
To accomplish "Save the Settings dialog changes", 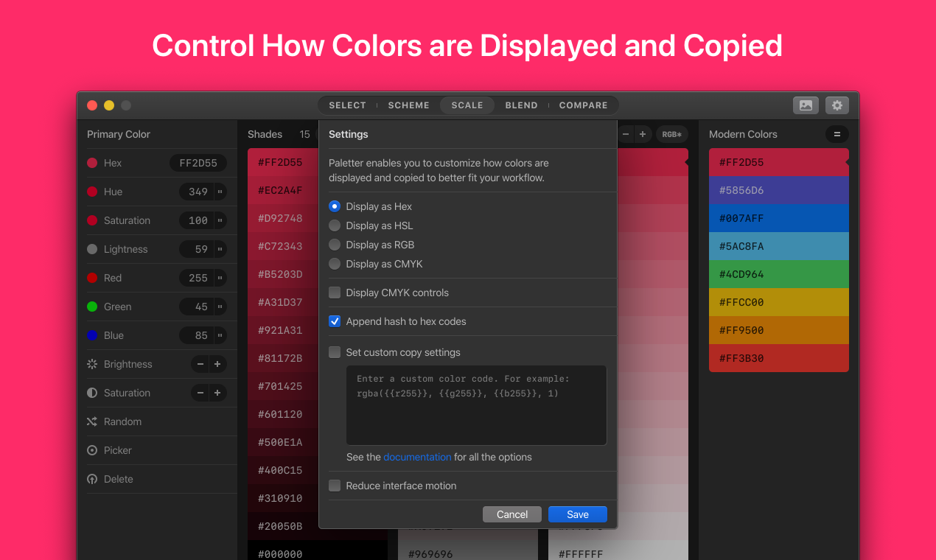I will tap(578, 514).
